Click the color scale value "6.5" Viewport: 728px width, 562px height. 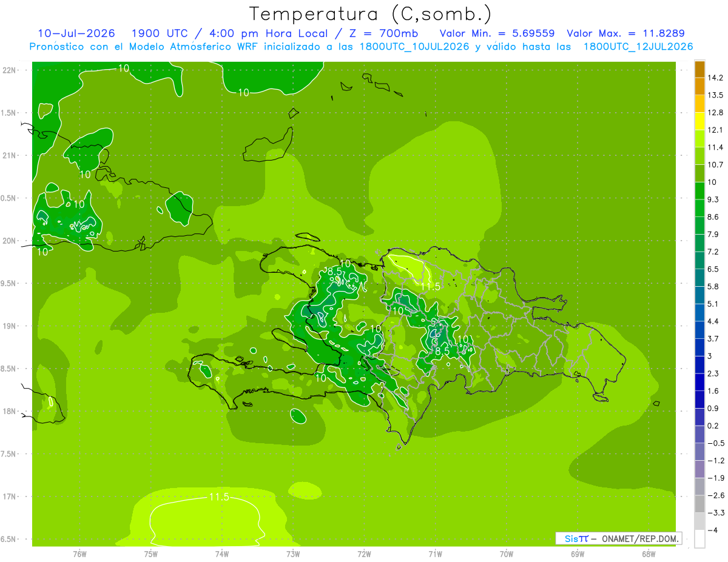[x=714, y=269]
